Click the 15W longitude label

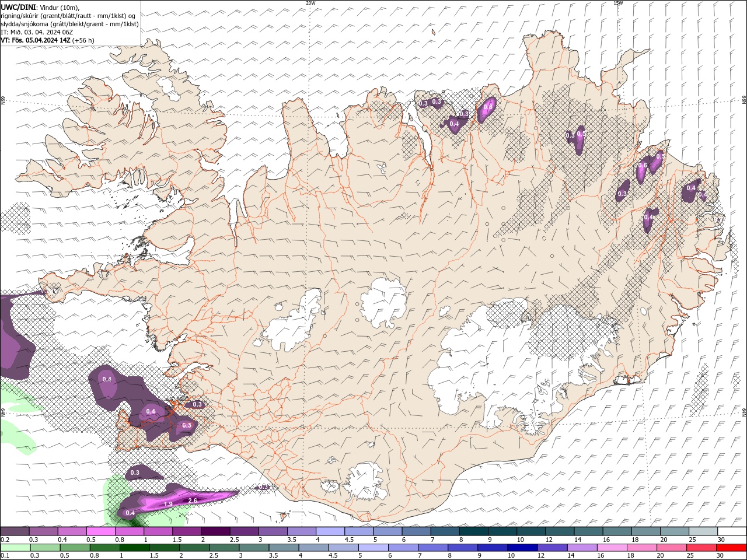[x=618, y=3]
